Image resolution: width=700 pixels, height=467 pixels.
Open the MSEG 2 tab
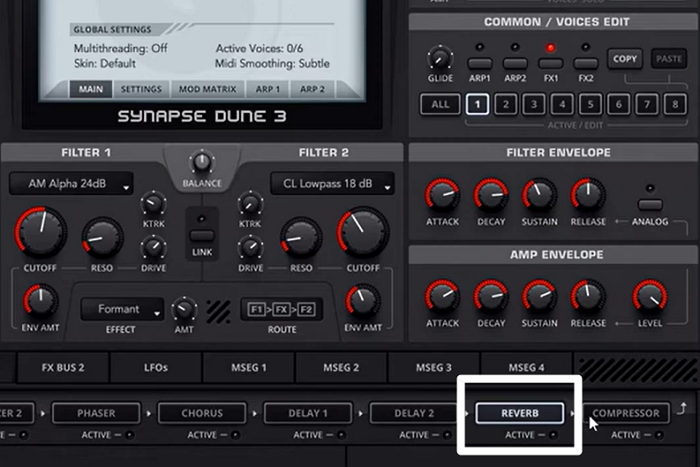pyautogui.click(x=341, y=367)
